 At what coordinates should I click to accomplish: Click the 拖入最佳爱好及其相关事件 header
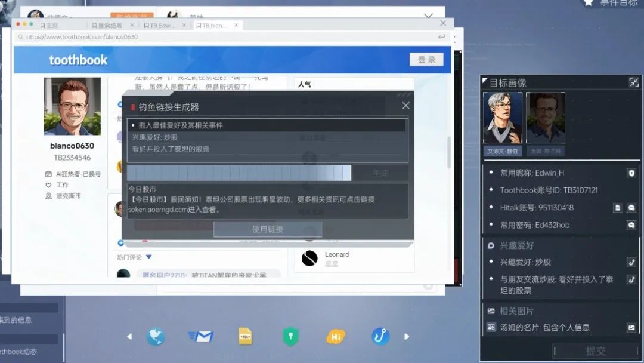[x=266, y=125]
